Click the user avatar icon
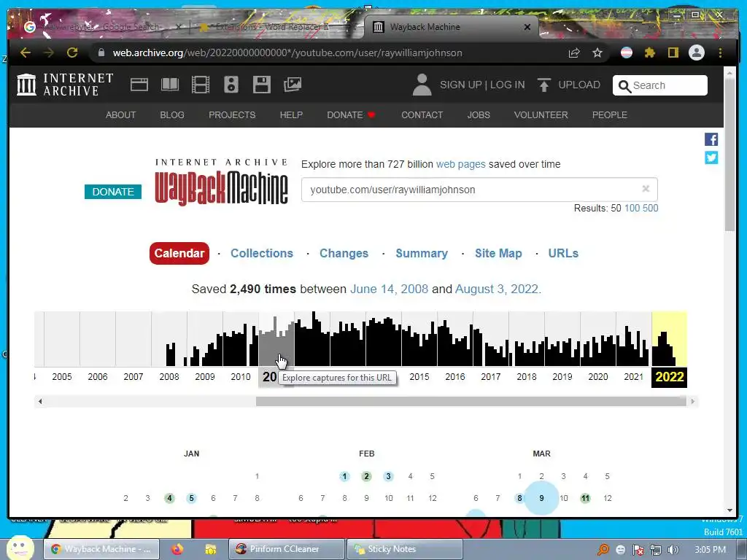The width and height of the screenshot is (747, 560). [422, 85]
